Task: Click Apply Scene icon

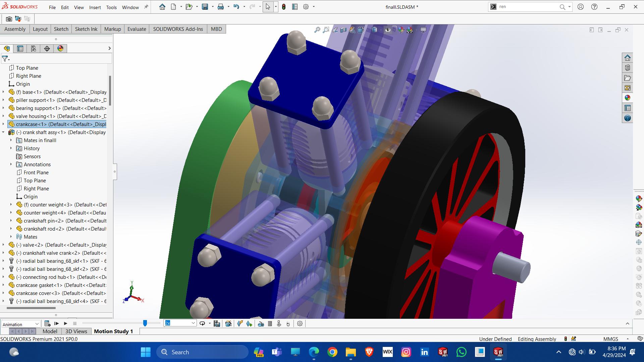Action: [410, 30]
